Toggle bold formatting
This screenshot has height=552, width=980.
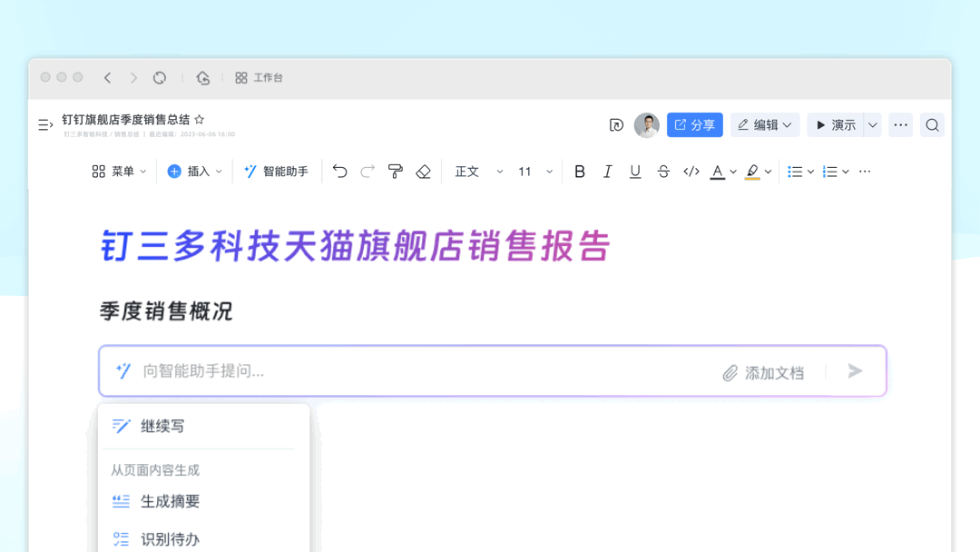click(x=580, y=172)
